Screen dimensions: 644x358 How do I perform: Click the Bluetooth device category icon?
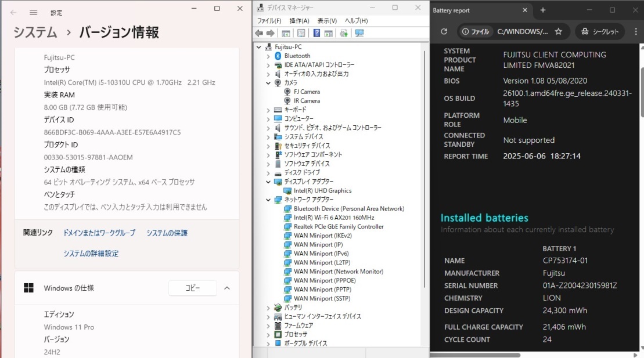(278, 56)
